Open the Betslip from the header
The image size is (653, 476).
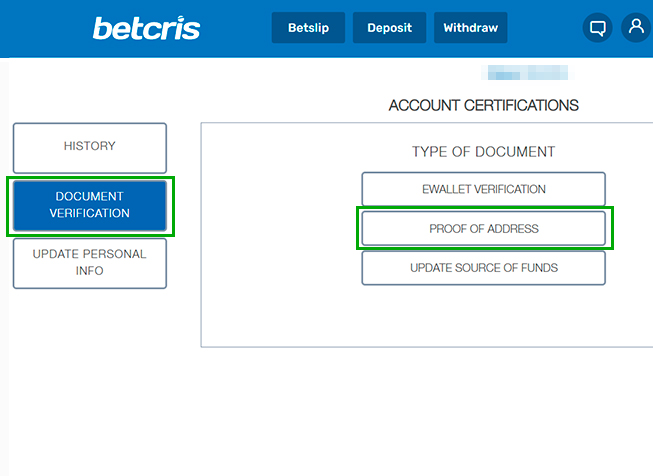pos(308,27)
